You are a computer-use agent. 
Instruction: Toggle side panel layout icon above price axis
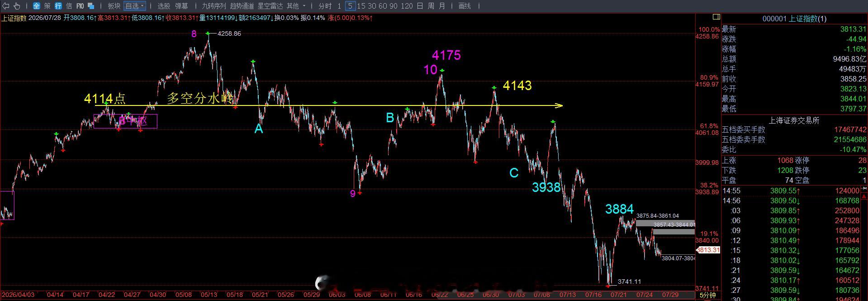[x=716, y=17]
